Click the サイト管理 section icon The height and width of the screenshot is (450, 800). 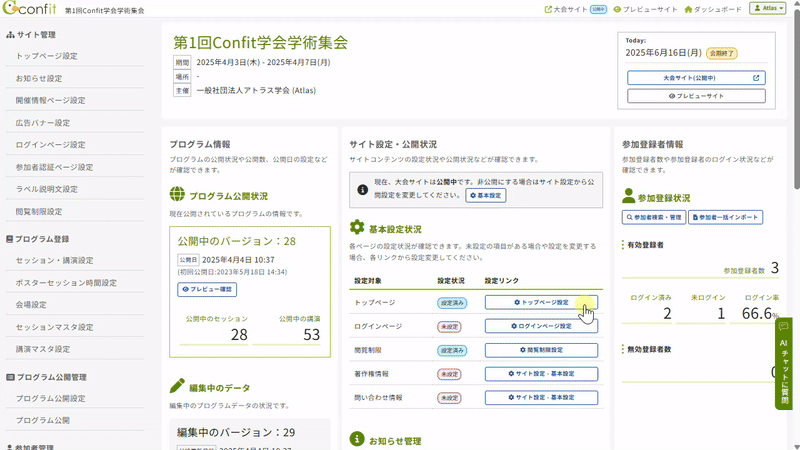tap(10, 35)
